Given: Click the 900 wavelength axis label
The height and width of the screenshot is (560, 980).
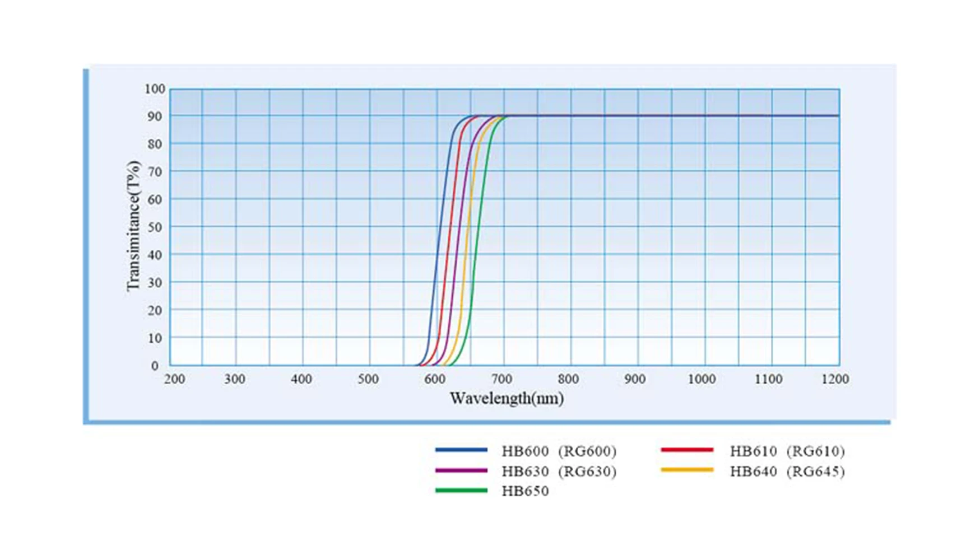Looking at the screenshot, I should click(635, 379).
